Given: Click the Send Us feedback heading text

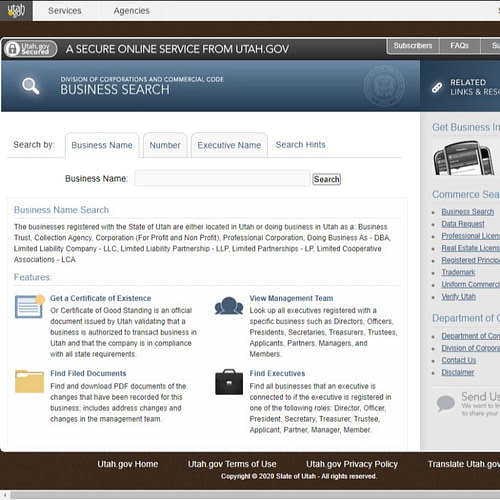Looking at the screenshot, I should click(x=480, y=397).
